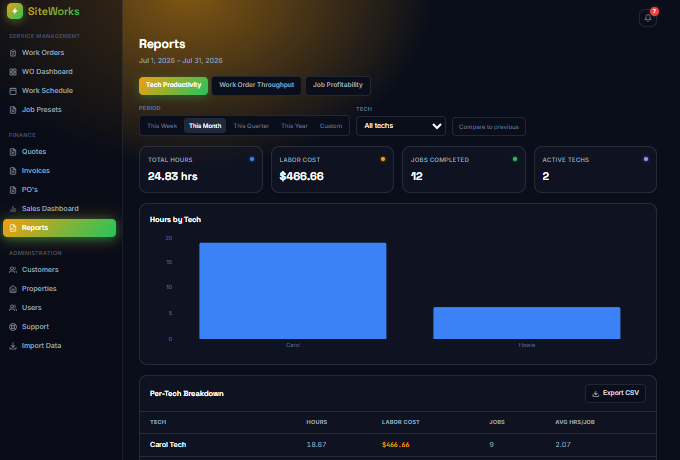This screenshot has width=680, height=460.
Task: Navigate to Invoices in the sidebar
Action: 59,171
